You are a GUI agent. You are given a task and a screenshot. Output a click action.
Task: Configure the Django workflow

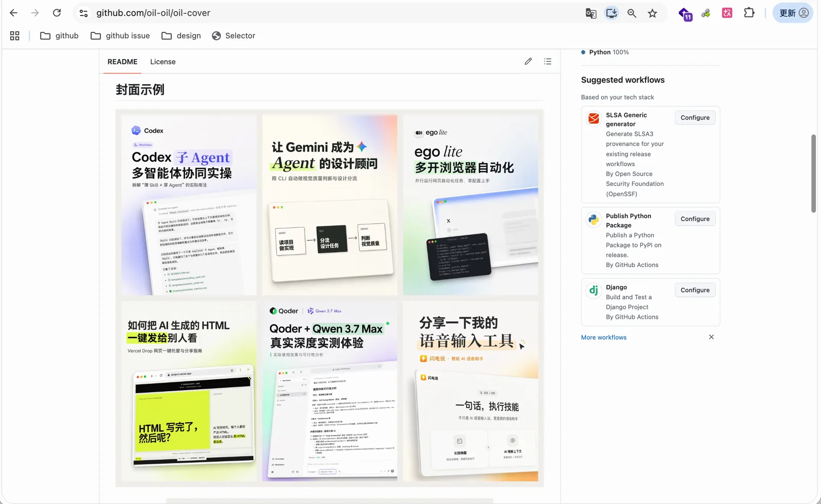695,290
